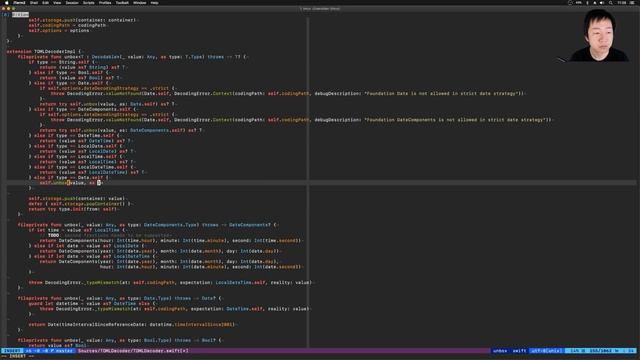This screenshot has width=640, height=360.
Task: Click the Wi-Fi status icon
Action: tap(595, 2)
